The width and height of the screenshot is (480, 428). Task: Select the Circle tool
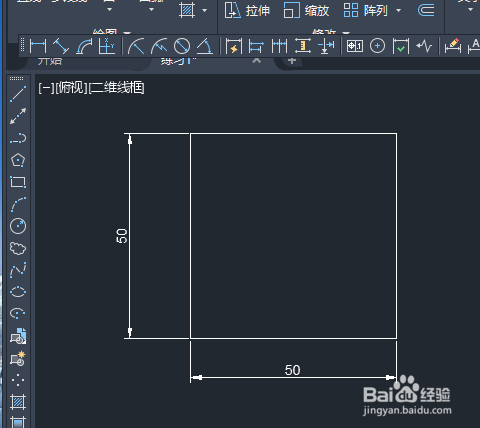click(x=18, y=226)
